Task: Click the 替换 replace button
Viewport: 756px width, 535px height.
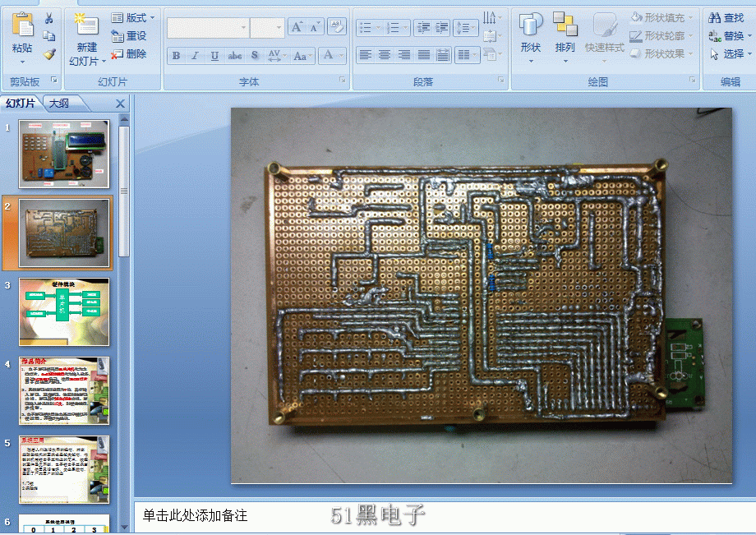Action: pos(730,36)
